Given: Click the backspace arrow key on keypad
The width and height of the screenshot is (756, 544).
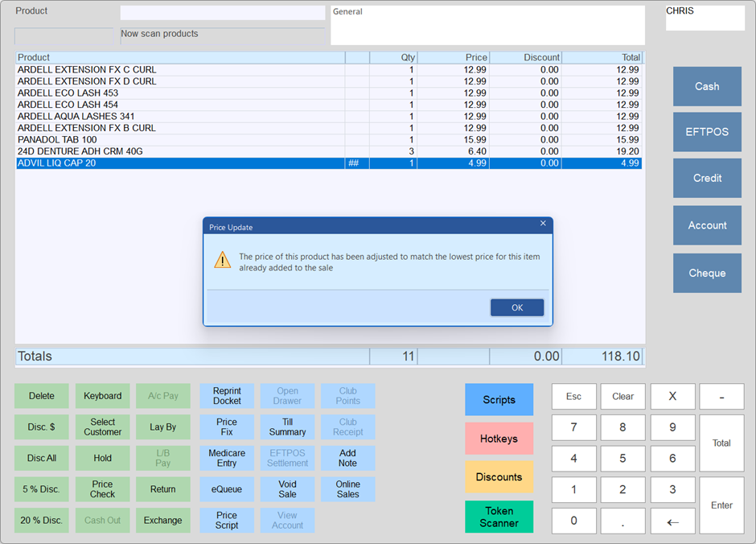Looking at the screenshot, I should tap(672, 521).
